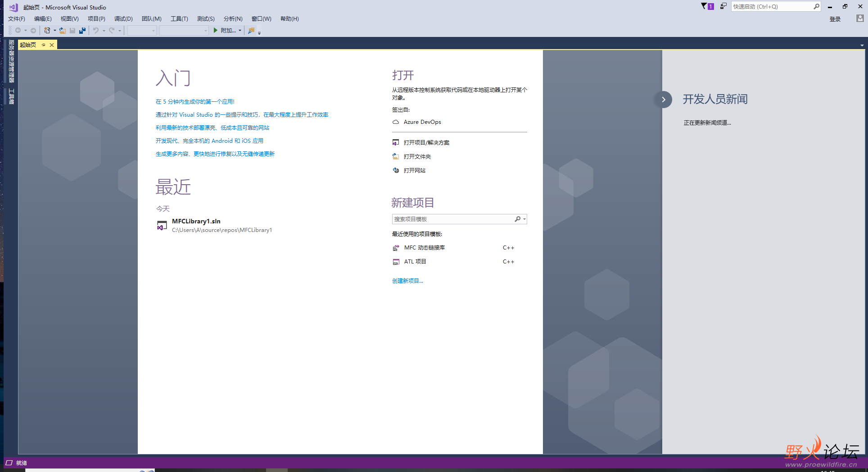
Task: Click the status bar ready icon
Action: coord(9,463)
